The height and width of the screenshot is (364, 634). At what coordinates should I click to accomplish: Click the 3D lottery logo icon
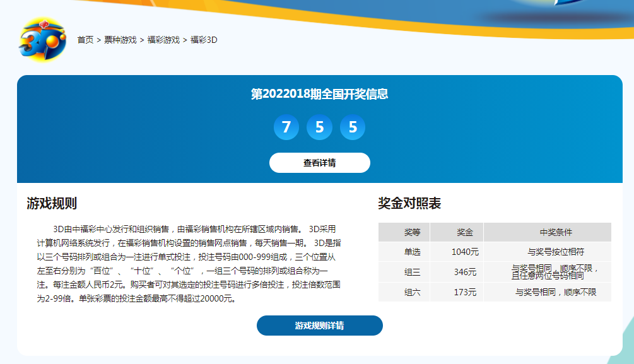click(42, 40)
